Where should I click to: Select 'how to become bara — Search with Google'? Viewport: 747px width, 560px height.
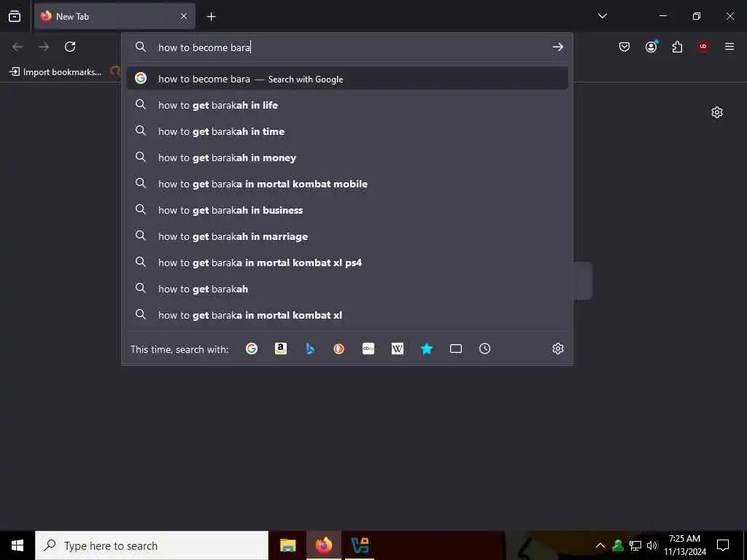(x=347, y=79)
